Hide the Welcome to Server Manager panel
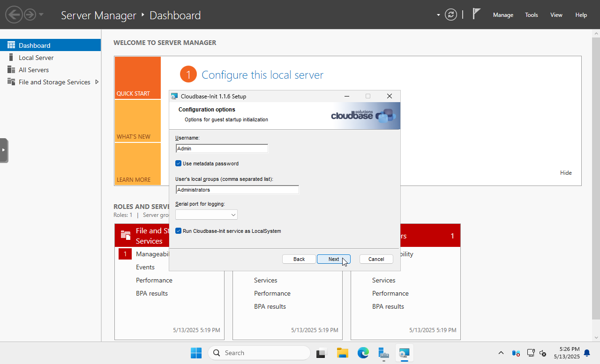The width and height of the screenshot is (600, 364). 566,172
